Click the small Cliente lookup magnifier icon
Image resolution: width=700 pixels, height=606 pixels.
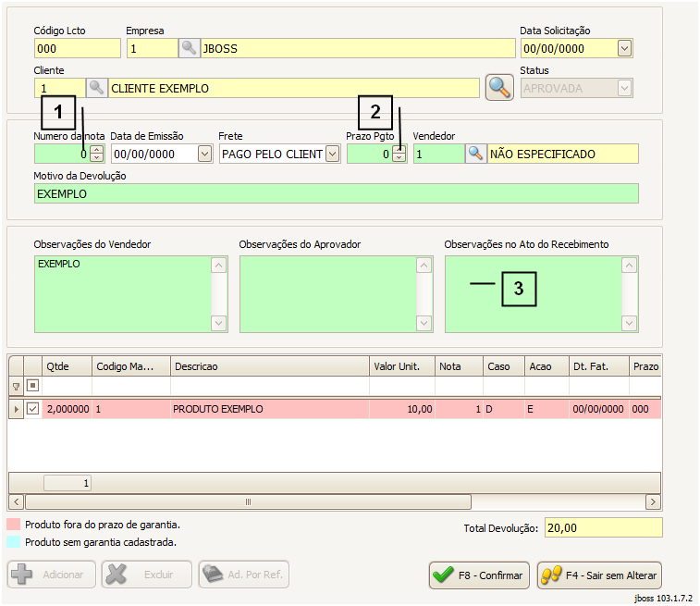point(97,88)
